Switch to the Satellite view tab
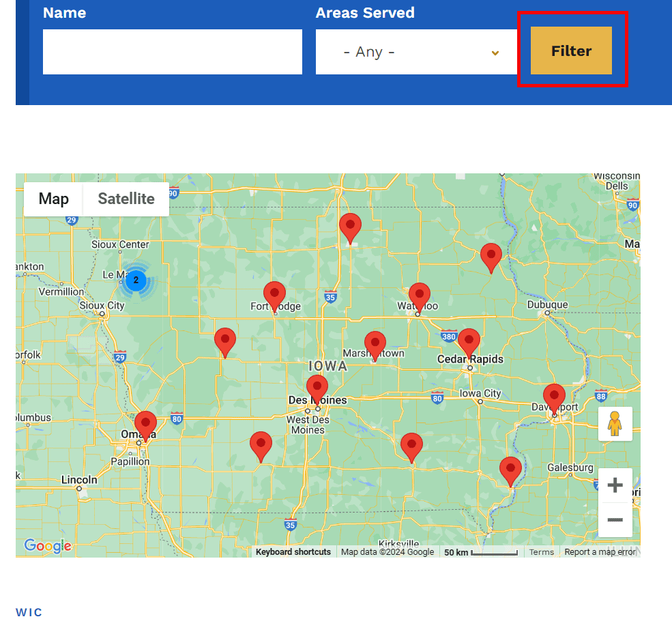672x619 pixels. pos(126,199)
